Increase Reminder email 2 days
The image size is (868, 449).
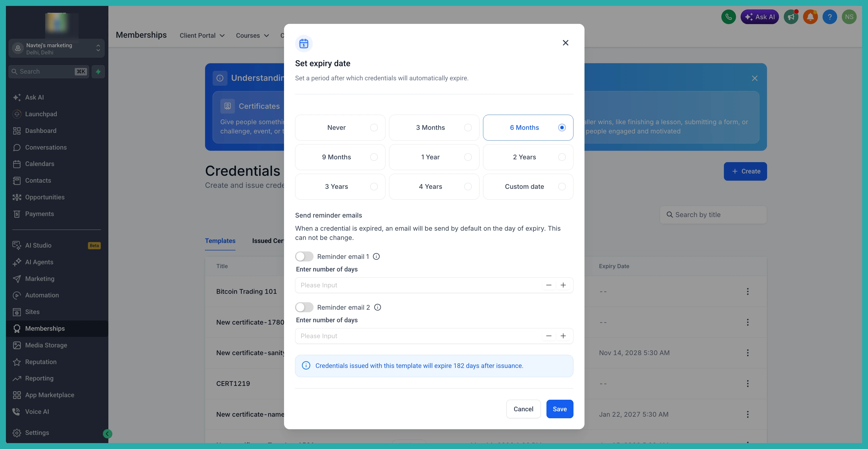tap(563, 336)
